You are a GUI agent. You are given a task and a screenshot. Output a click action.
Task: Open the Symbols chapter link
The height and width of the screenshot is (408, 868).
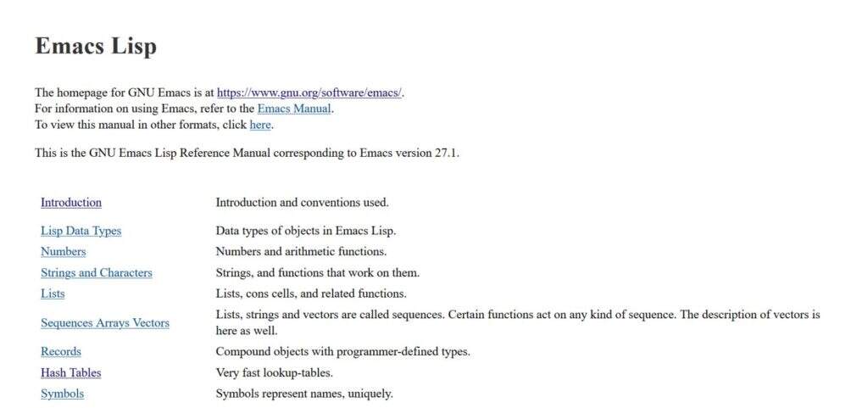[62, 394]
